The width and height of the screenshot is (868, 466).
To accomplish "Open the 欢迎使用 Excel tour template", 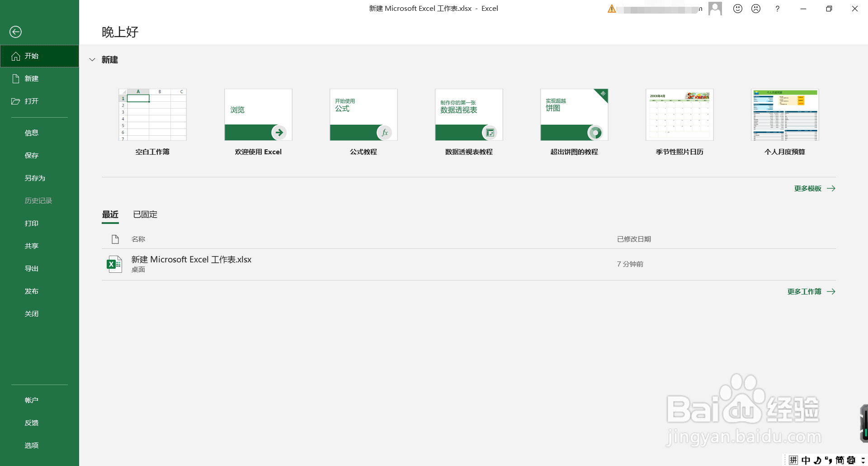I will 258,122.
